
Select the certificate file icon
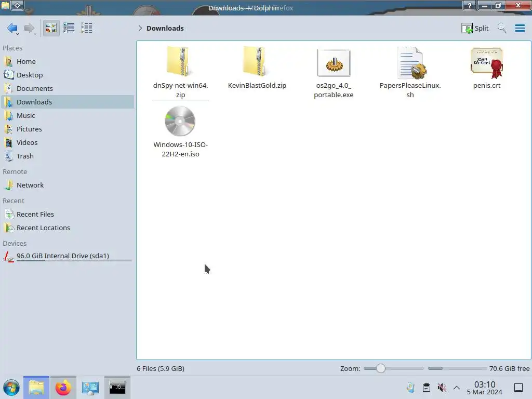(486, 63)
